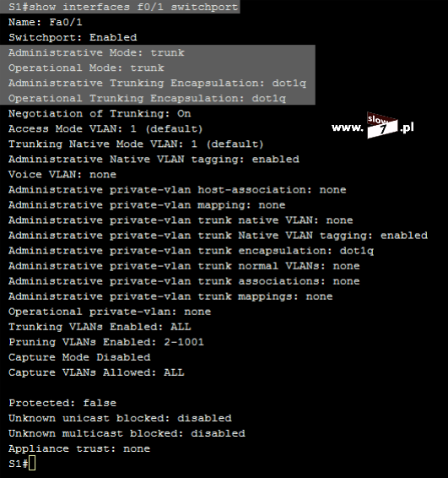Click 'Appliance trust: none' line
This screenshot has height=478, width=448.
[79, 448]
